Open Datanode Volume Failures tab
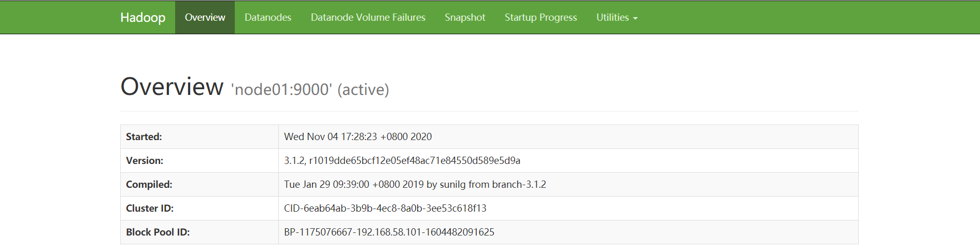The height and width of the screenshot is (249, 980). [368, 17]
